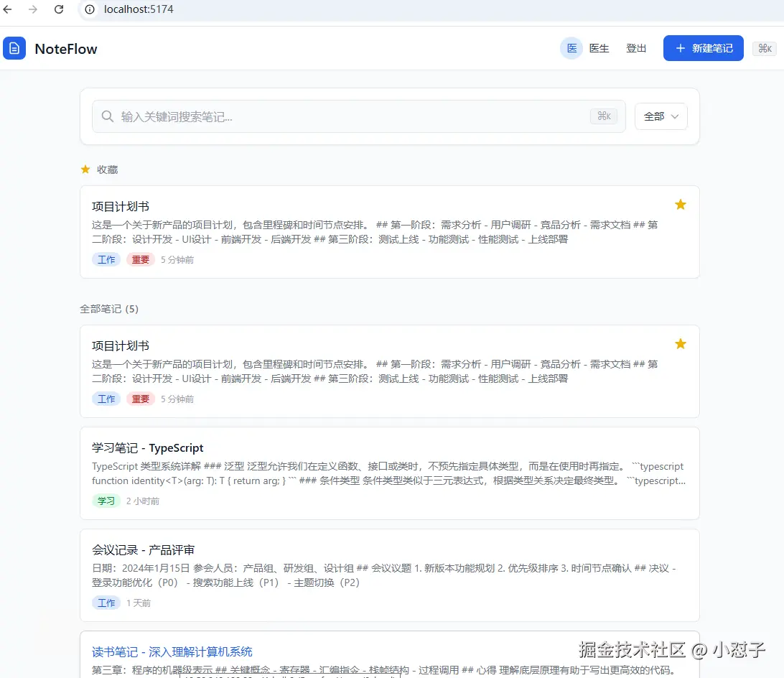Screen dimensions: 784x678
Task: Toggle the star on 项目计划书 under 全部笔记
Action: pyautogui.click(x=680, y=343)
